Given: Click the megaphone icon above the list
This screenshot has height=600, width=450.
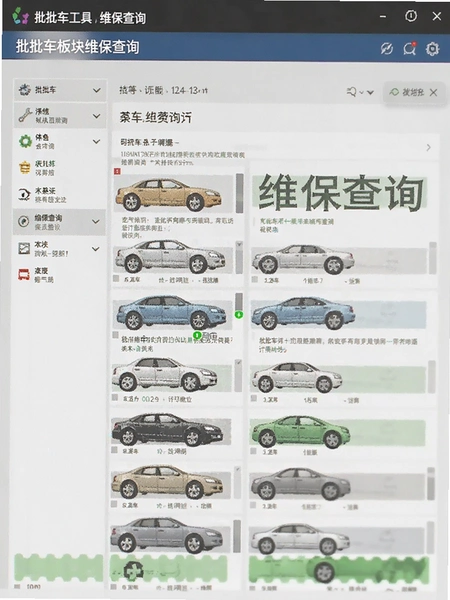Looking at the screenshot, I should tap(351, 92).
